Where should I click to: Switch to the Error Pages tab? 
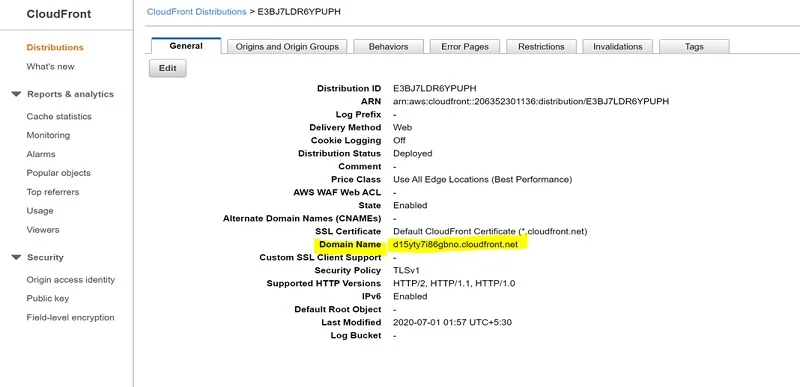pos(465,46)
